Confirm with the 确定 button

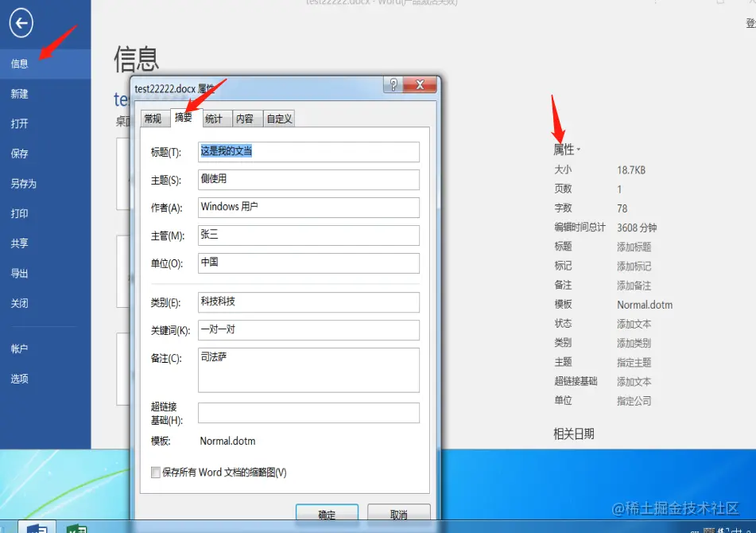click(327, 514)
